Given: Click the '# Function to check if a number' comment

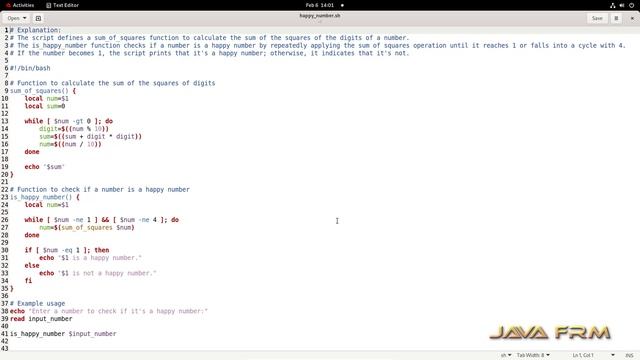Looking at the screenshot, I should click(100, 189).
